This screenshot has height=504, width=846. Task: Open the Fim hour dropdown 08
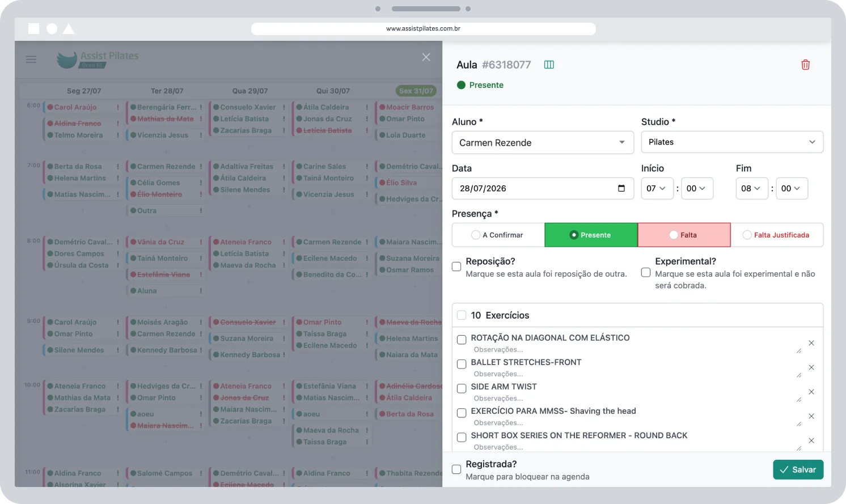pos(752,188)
